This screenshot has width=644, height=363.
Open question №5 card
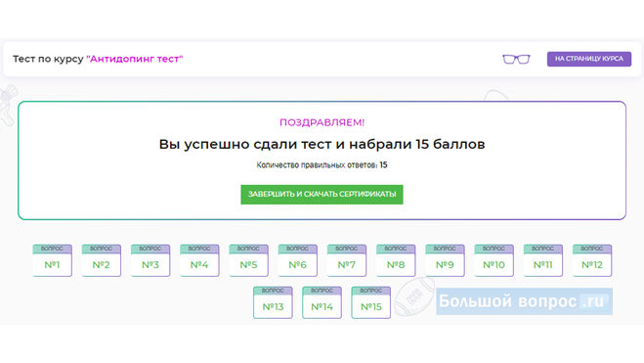point(248,260)
